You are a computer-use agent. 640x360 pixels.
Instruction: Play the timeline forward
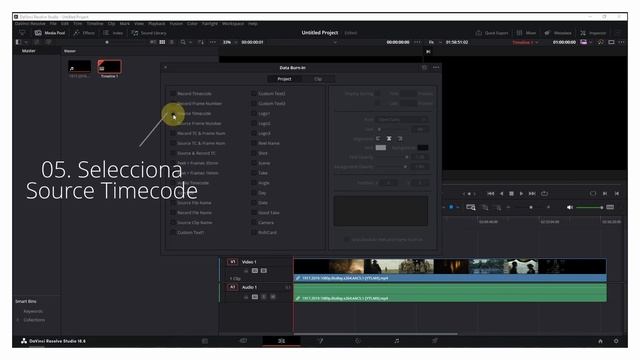521,193
